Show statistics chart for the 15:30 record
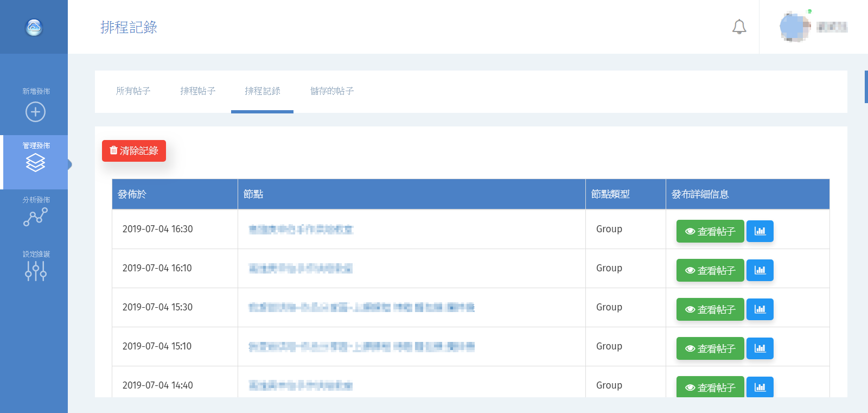The image size is (868, 413). point(759,309)
